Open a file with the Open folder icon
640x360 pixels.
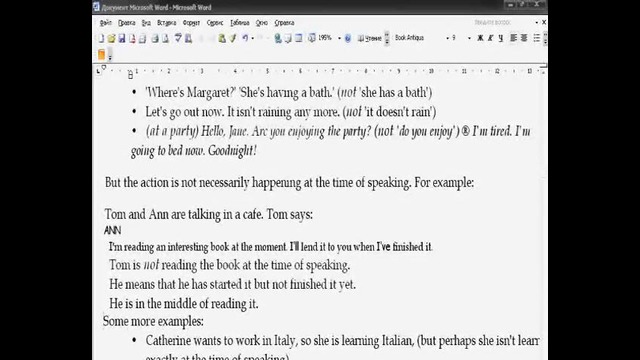(x=111, y=38)
